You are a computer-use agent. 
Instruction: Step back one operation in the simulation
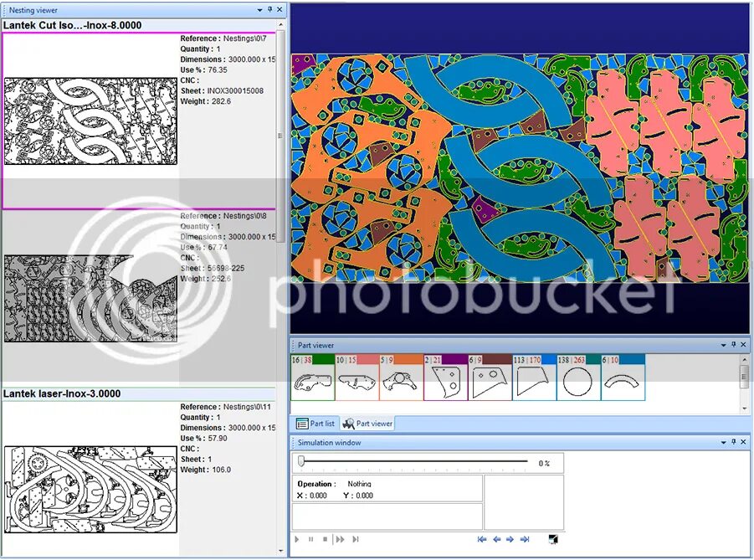[x=497, y=539]
